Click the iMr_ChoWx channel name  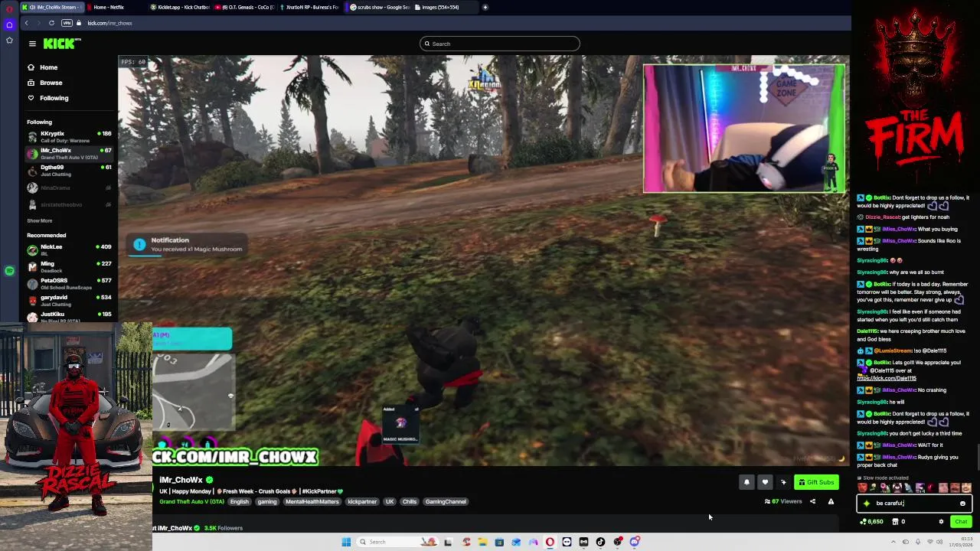pyautogui.click(x=181, y=480)
